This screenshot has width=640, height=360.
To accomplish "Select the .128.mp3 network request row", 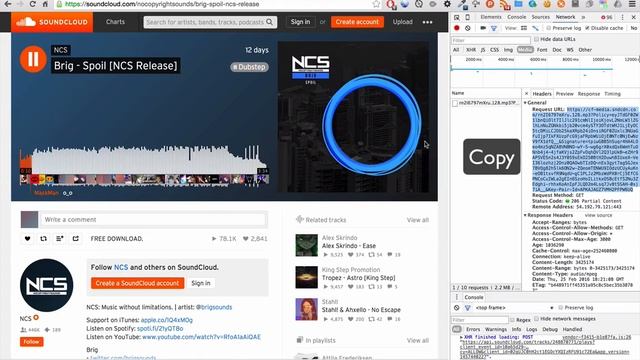I will coord(486,103).
